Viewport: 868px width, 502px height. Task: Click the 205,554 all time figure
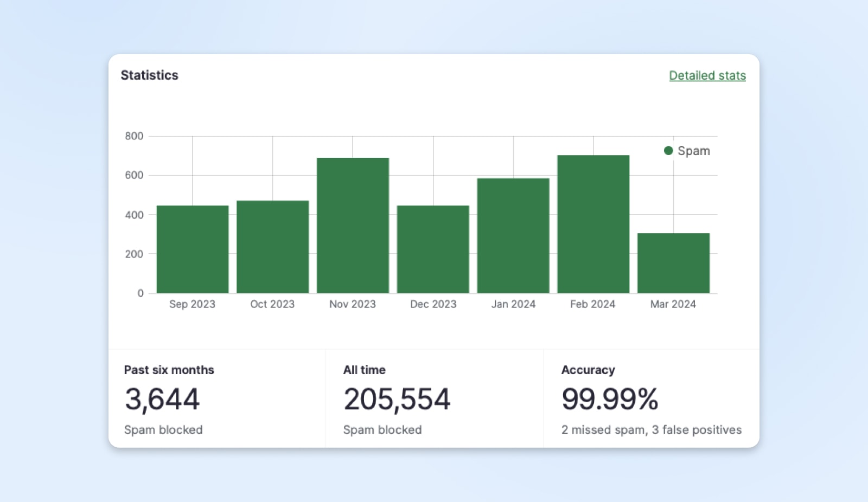(397, 399)
